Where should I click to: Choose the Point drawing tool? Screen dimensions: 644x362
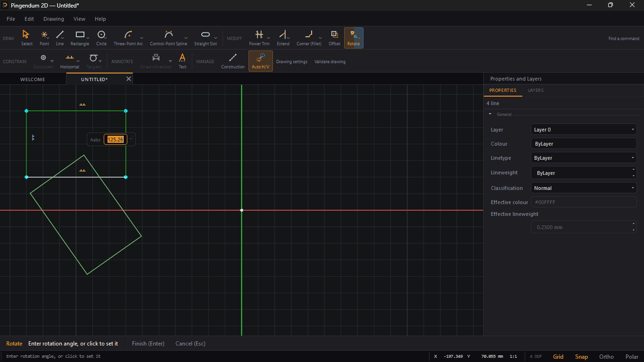pos(44,38)
